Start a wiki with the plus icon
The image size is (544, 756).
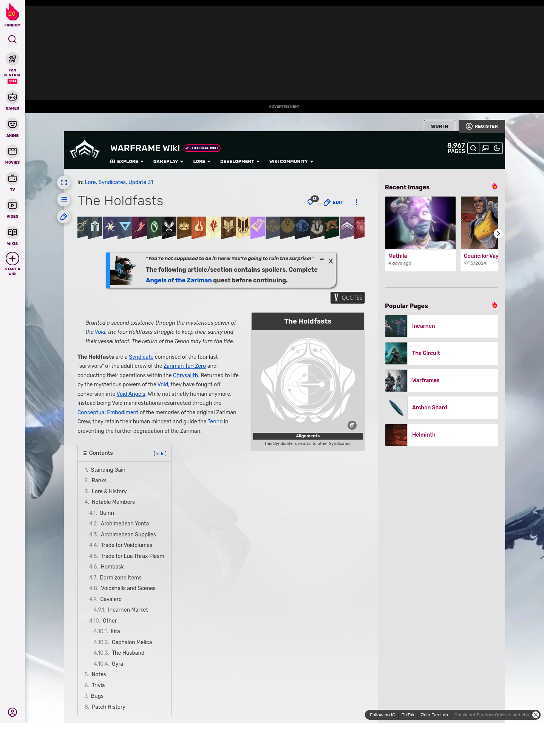tap(12, 259)
